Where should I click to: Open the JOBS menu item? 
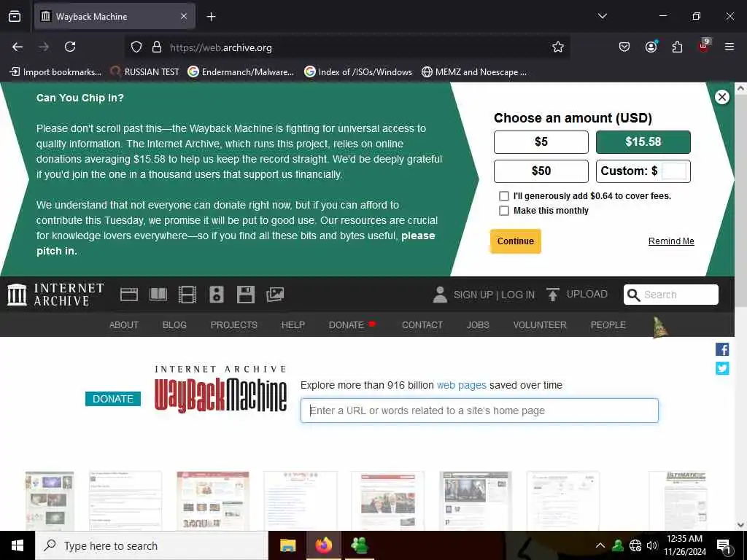tap(478, 324)
